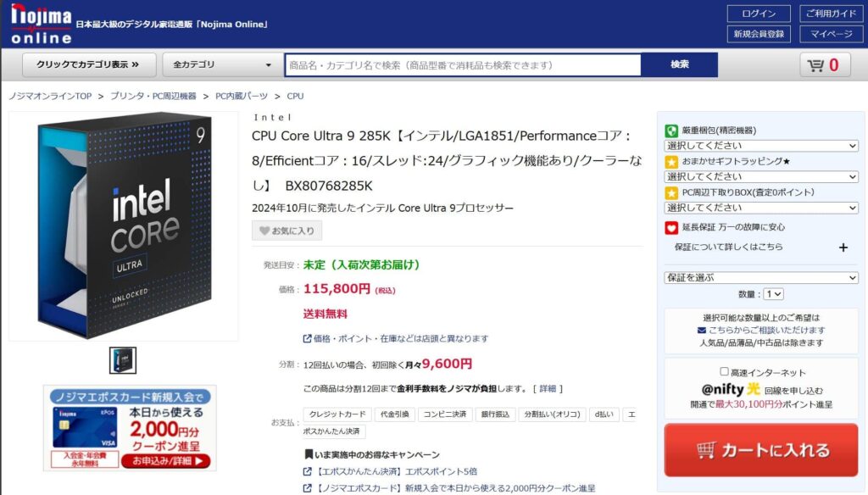
Task: Open the ノジマエポスカード 2,000円分クーポン campaign link
Action: (455, 488)
